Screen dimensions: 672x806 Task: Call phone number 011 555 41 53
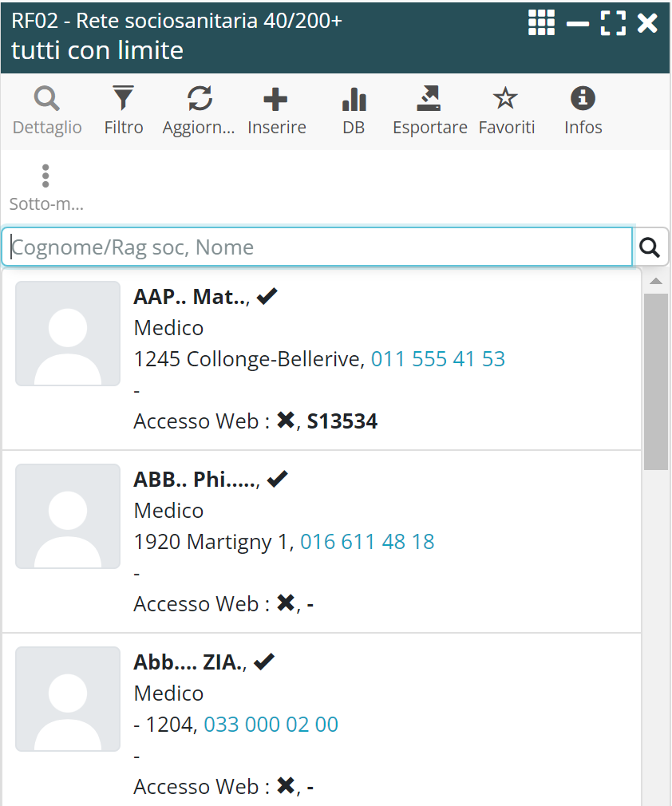(438, 359)
